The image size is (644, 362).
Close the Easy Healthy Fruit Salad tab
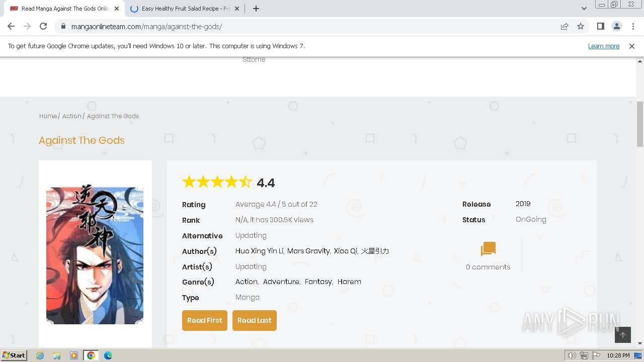pyautogui.click(x=237, y=9)
